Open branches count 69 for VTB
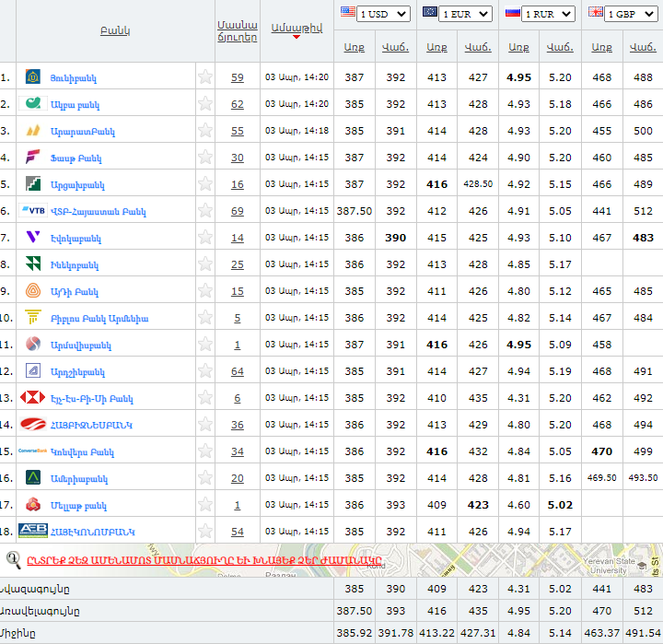 (x=238, y=211)
